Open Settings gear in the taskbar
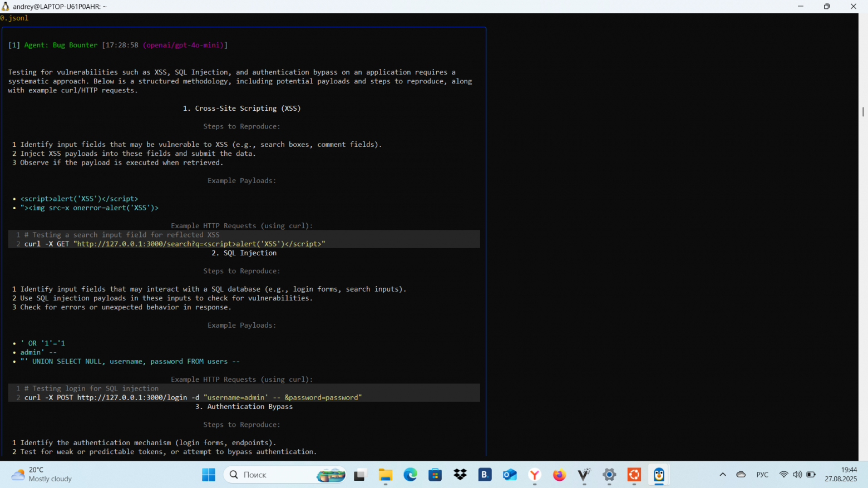Image resolution: width=868 pixels, height=488 pixels. 609,475
